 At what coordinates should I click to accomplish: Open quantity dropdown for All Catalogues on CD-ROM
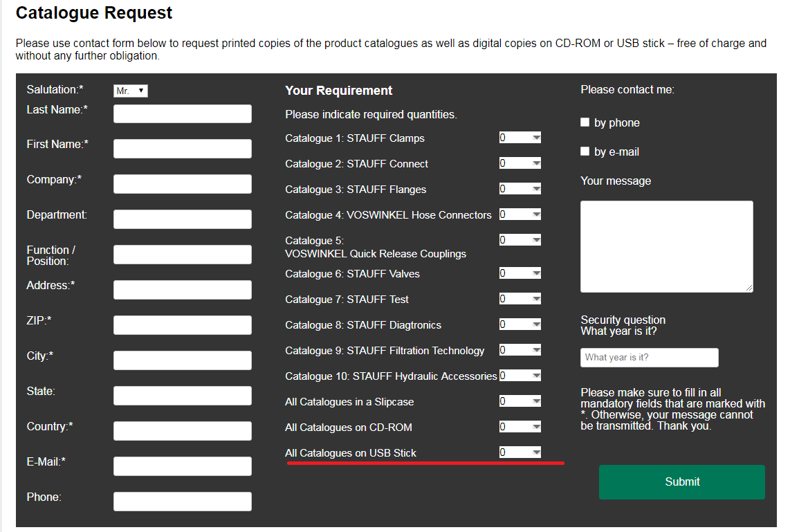(520, 427)
